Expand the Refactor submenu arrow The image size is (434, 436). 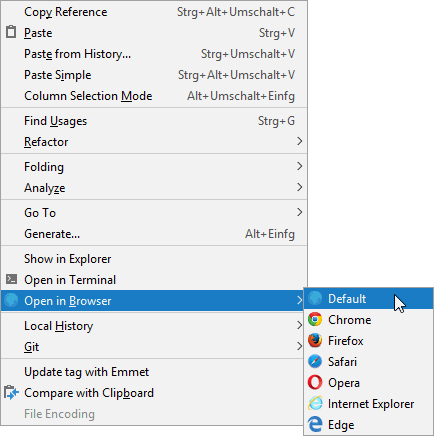tap(299, 141)
